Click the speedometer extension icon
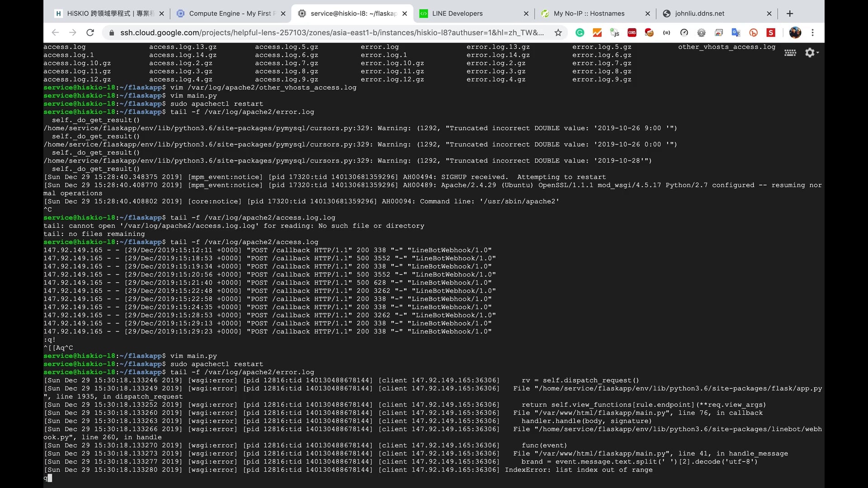 684,33
